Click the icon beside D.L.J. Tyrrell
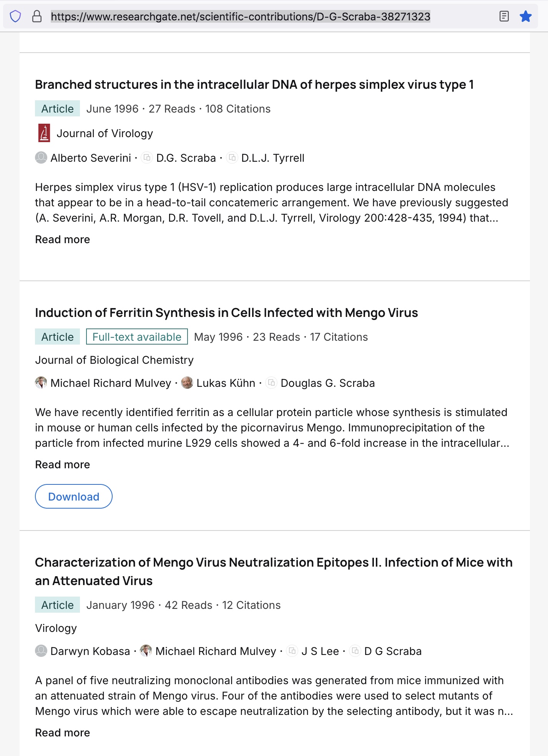The image size is (548, 756). pyautogui.click(x=232, y=158)
